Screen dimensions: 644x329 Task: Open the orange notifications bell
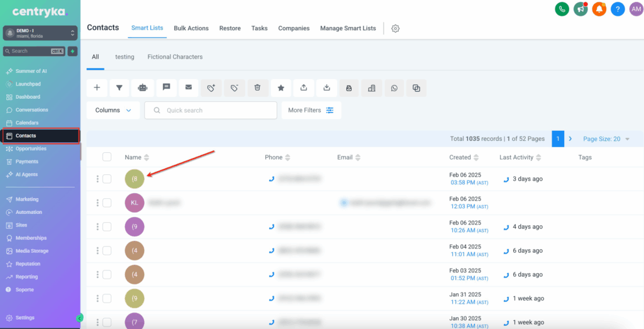[x=599, y=9]
